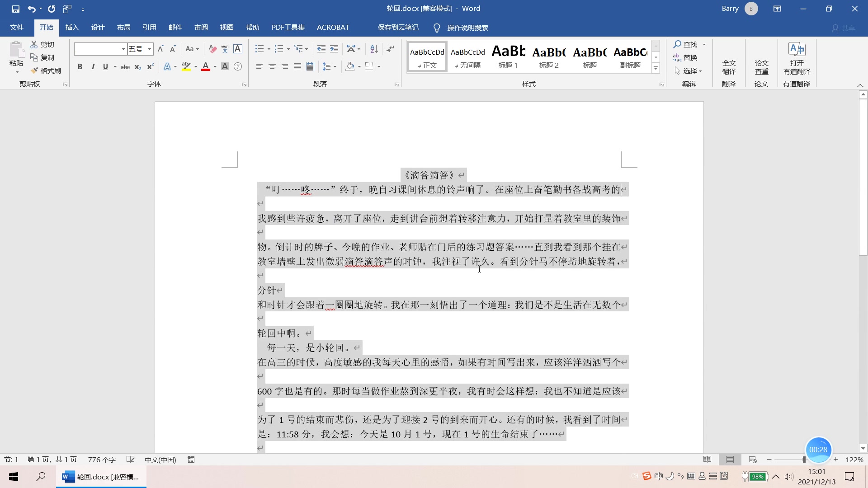This screenshot has width=868, height=488.
Task: Toggle Bold formatting
Action: pos(80,67)
